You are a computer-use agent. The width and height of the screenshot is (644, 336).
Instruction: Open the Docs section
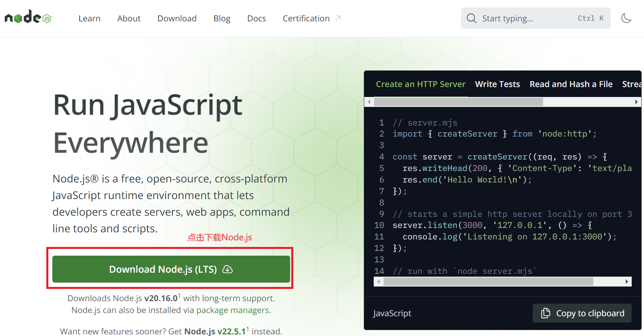pos(256,19)
